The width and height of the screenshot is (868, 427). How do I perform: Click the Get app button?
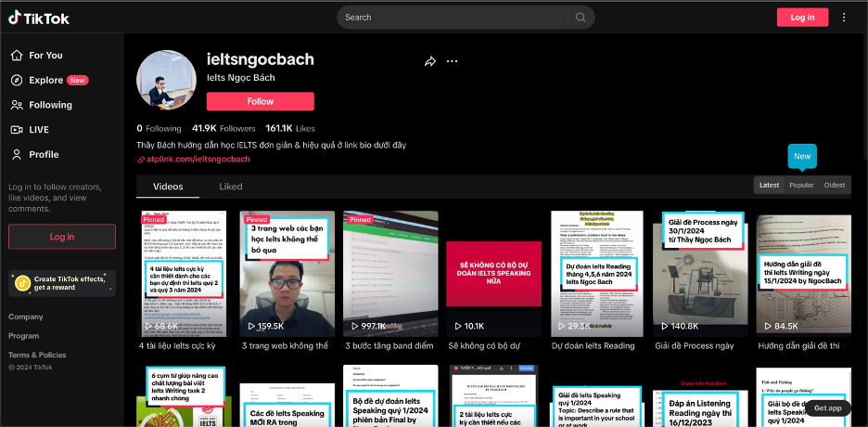(827, 408)
